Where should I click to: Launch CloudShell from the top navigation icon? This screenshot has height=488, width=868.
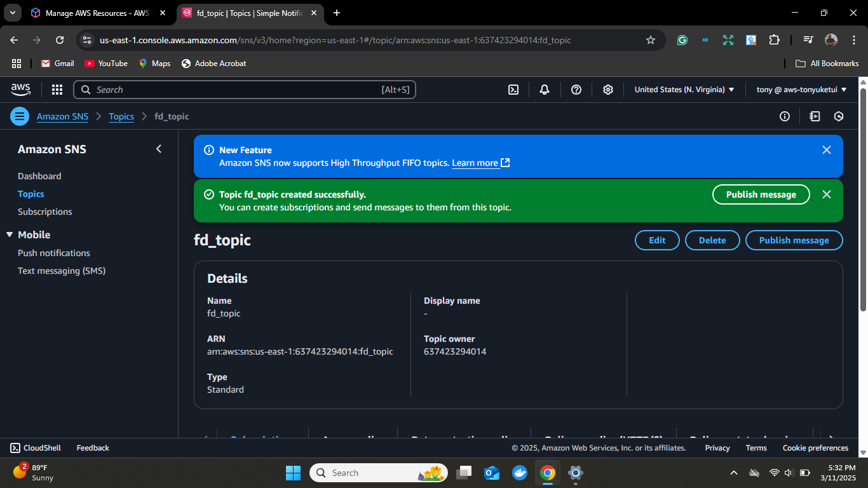(513, 90)
